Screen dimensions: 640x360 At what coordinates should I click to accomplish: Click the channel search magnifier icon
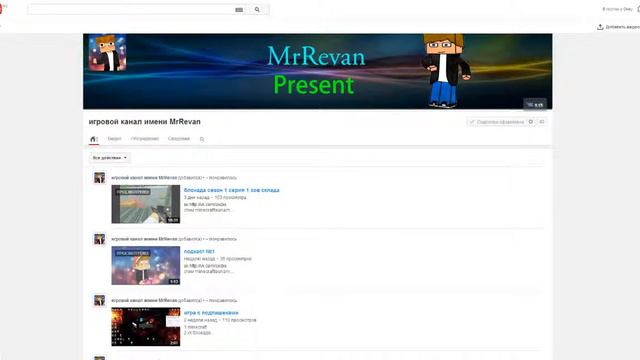(202, 139)
